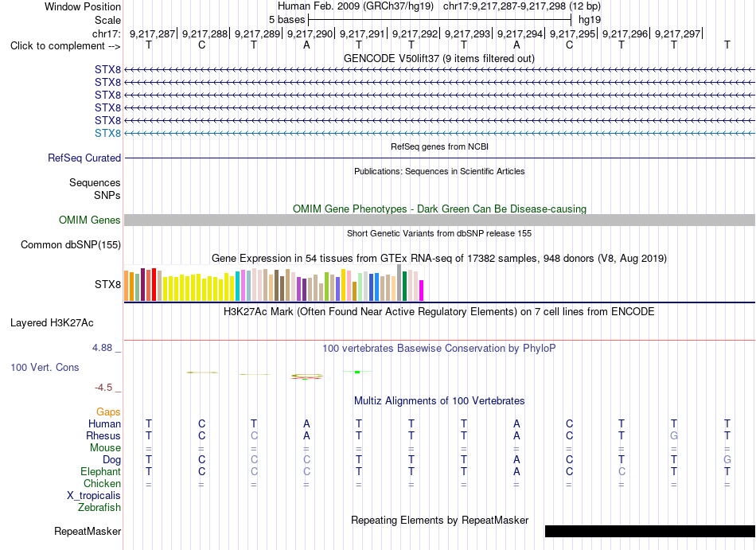Click the Mouse row label
Screen dimensions: 756x550
click(105, 448)
